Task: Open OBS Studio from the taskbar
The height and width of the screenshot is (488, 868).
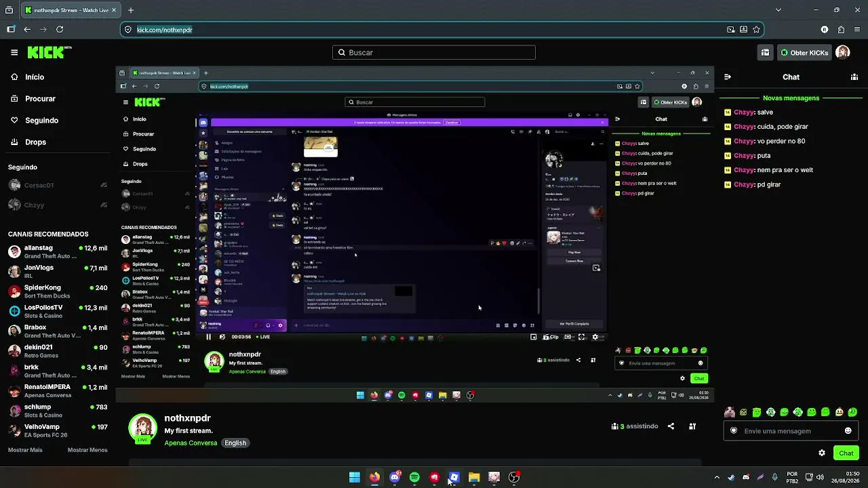Action: (514, 477)
